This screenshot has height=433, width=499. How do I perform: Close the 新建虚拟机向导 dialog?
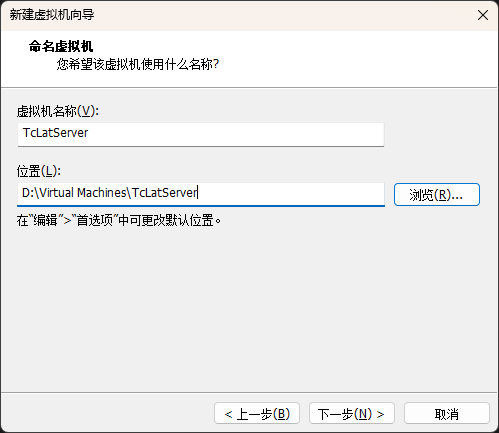tap(483, 15)
